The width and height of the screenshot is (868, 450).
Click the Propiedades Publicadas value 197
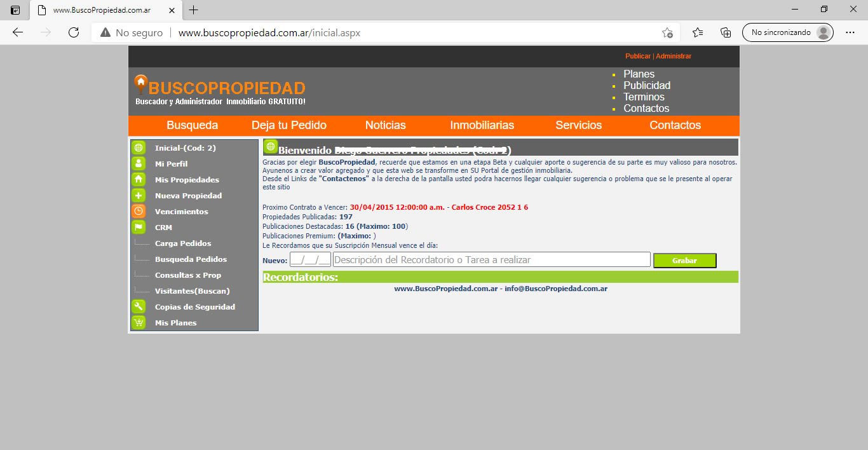click(346, 217)
